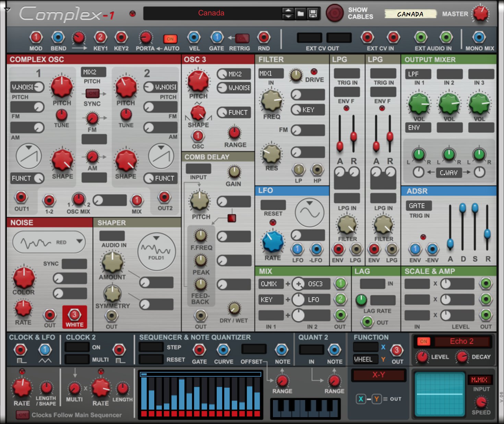Click the MONO MIX output jack

tap(478, 38)
